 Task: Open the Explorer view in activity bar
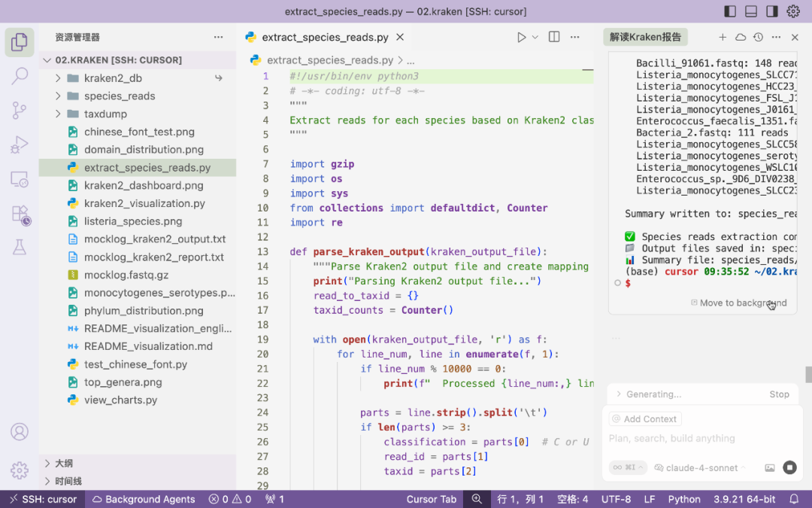[19, 42]
